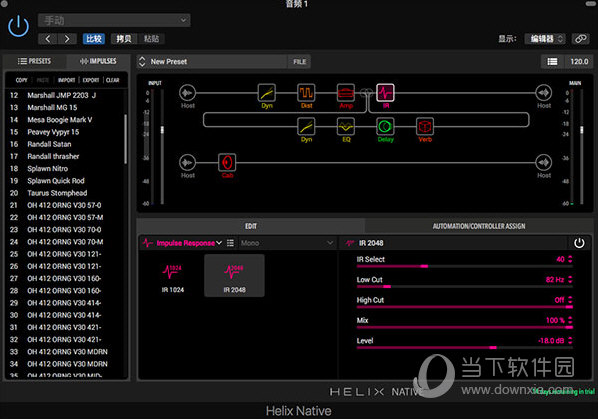Image resolution: width=598 pixels, height=419 pixels.
Task: Select the green Delay block
Action: 386,127
